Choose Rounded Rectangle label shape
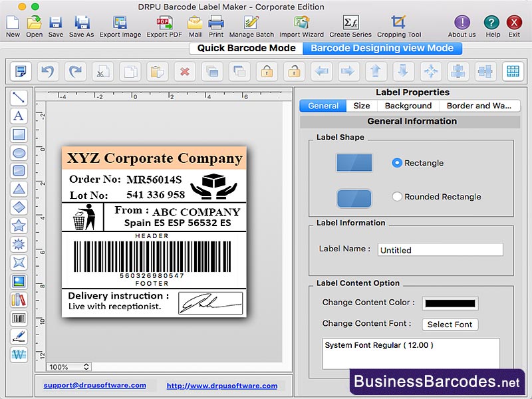 pos(398,197)
